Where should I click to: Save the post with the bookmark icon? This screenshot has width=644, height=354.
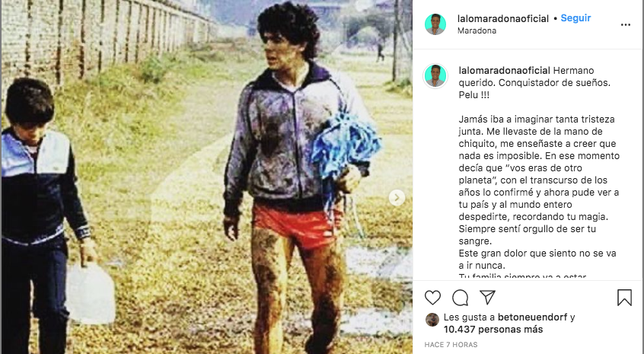click(624, 298)
